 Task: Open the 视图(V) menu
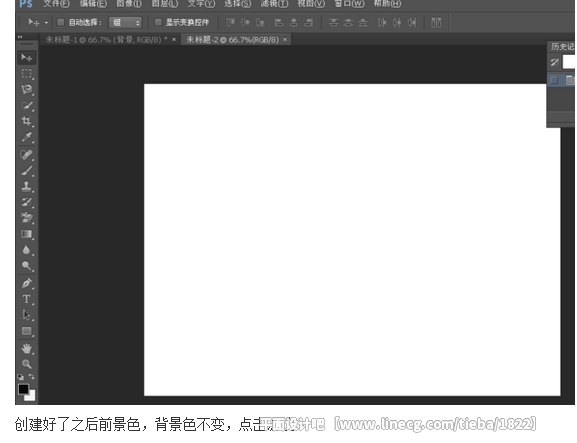pos(311,4)
